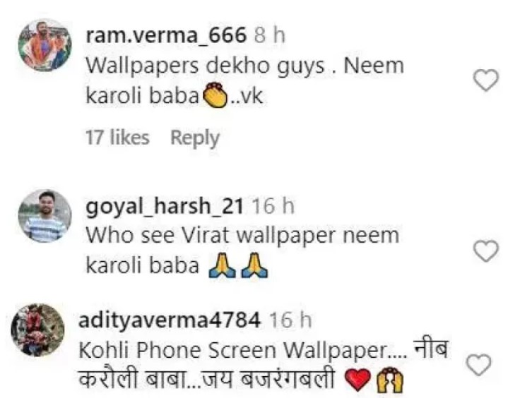This screenshot has width=532, height=398.
Task: Click the 16 h timestamp beside goyal_harsh_21
Action: click(273, 206)
